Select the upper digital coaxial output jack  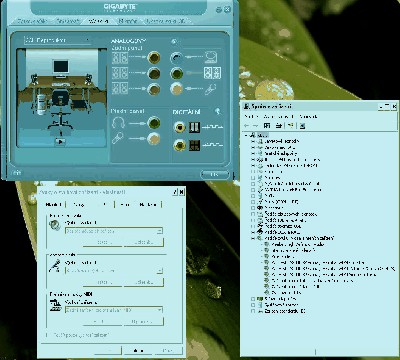click(x=180, y=127)
